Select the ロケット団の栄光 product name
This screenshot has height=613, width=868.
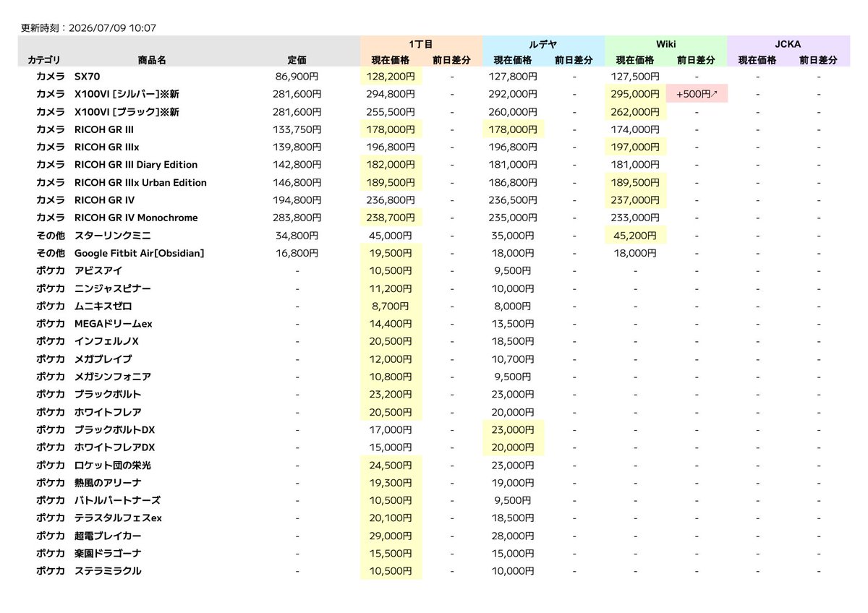(x=112, y=465)
